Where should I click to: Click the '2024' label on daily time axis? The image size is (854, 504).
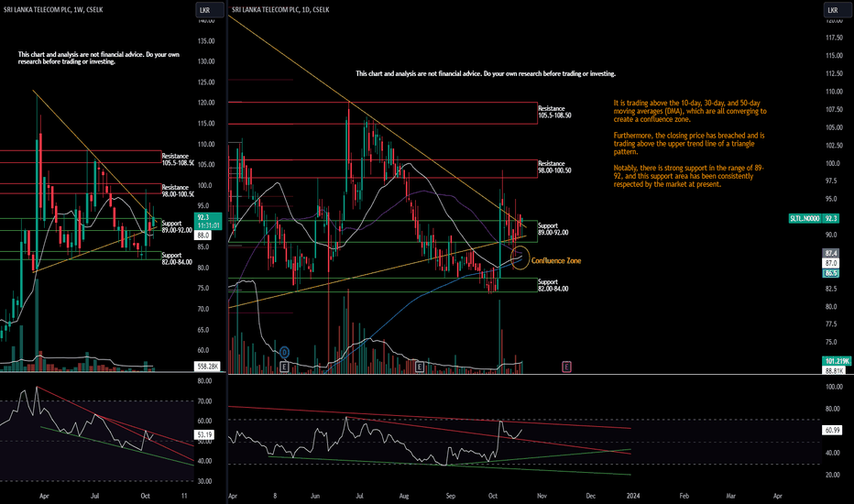coord(633,496)
